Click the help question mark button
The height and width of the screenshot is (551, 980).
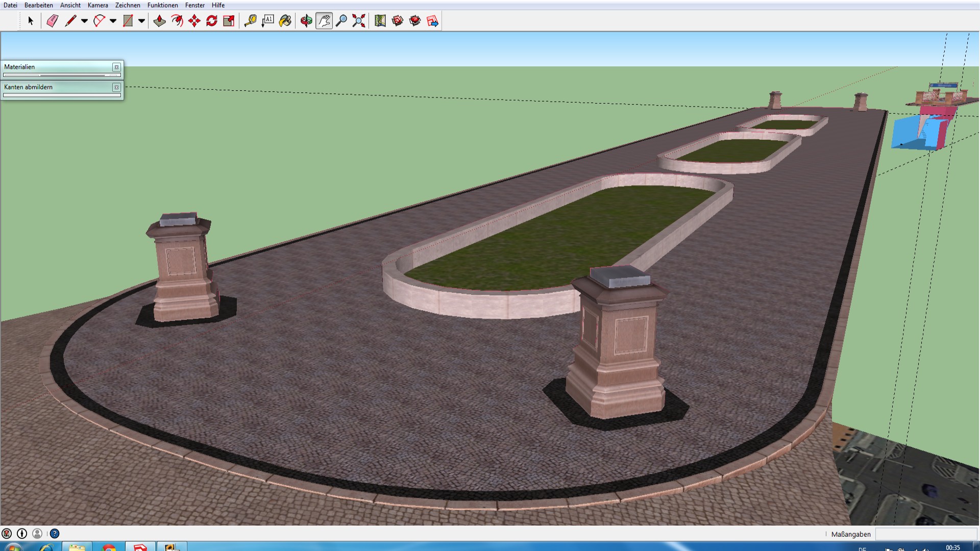pyautogui.click(x=55, y=534)
